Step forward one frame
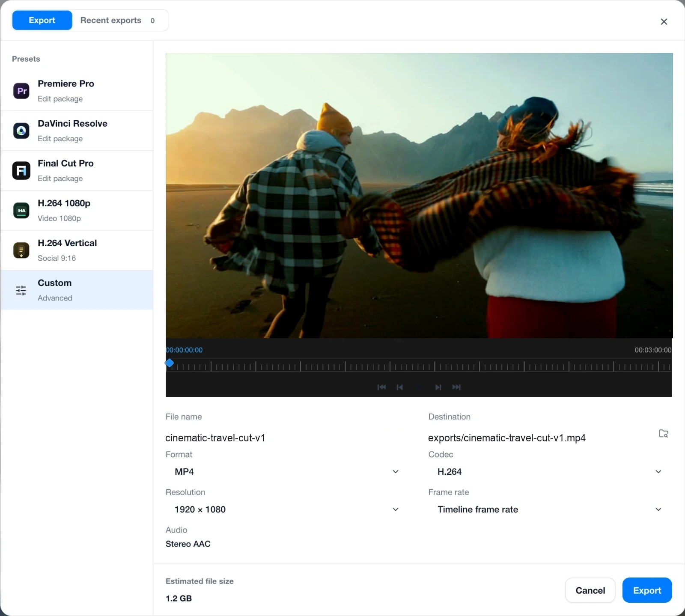Viewport: 685px width, 616px height. click(438, 387)
